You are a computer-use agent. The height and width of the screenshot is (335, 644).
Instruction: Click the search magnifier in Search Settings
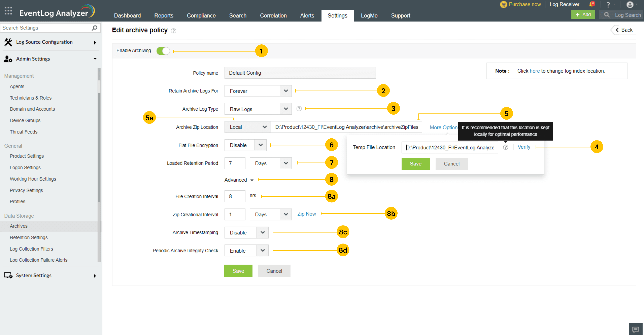pyautogui.click(x=94, y=28)
